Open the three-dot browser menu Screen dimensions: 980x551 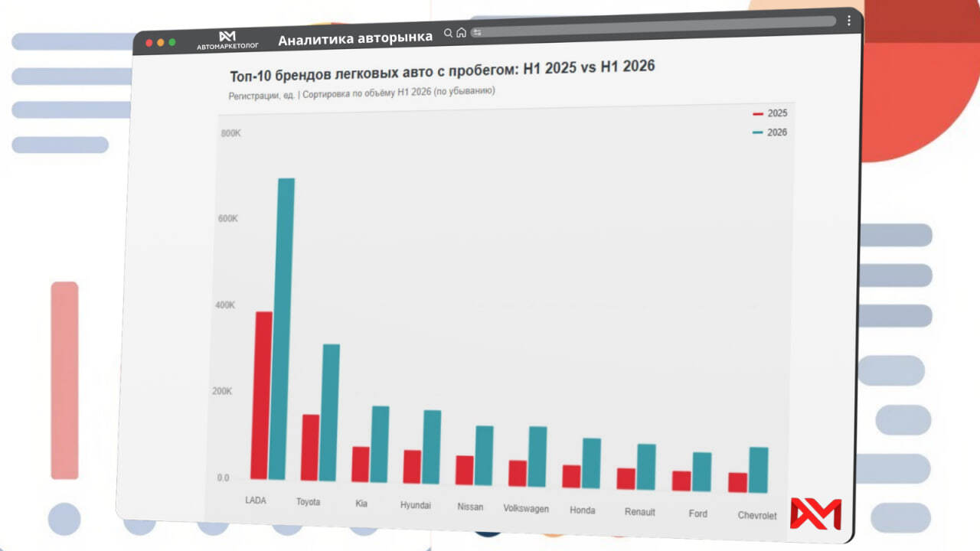coord(849,21)
